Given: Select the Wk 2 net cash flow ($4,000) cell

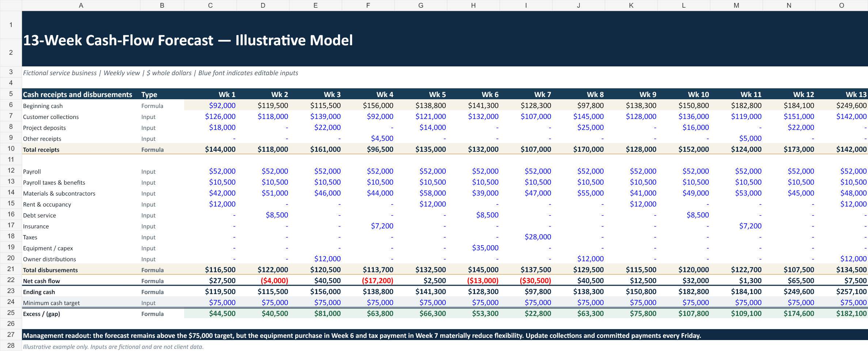Looking at the screenshot, I should pos(263,281).
